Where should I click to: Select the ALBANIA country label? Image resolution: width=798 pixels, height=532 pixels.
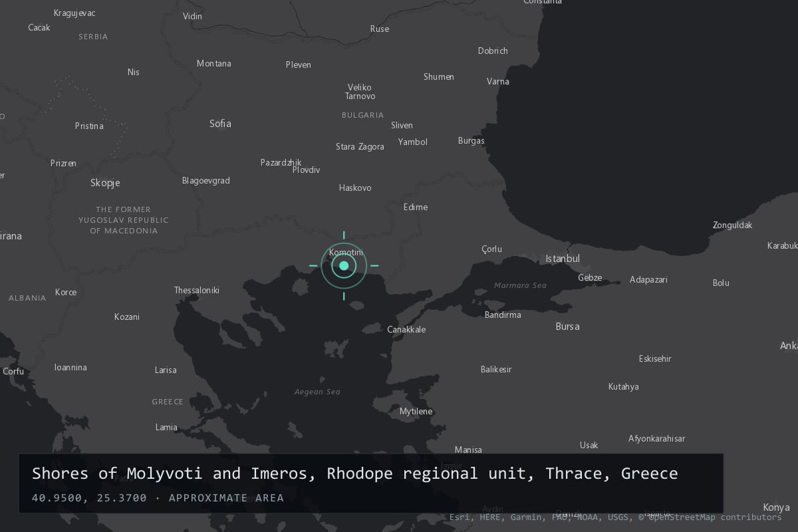point(27,299)
